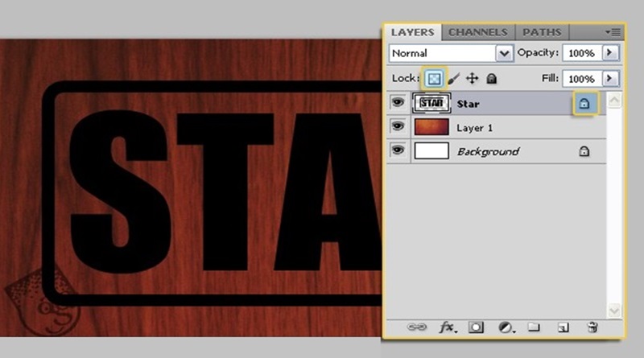Click the link layers icon
This screenshot has height=358, width=644.
416,327
